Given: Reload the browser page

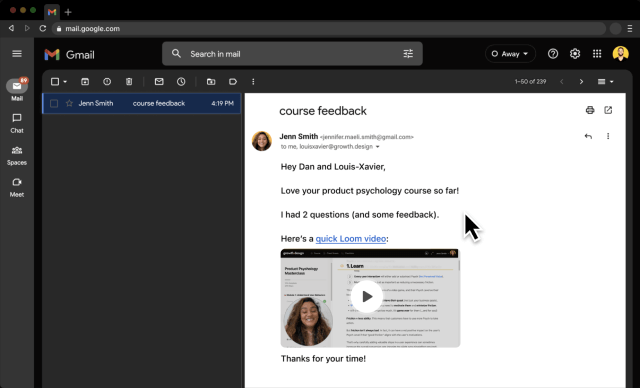Looking at the screenshot, I should (x=43, y=29).
